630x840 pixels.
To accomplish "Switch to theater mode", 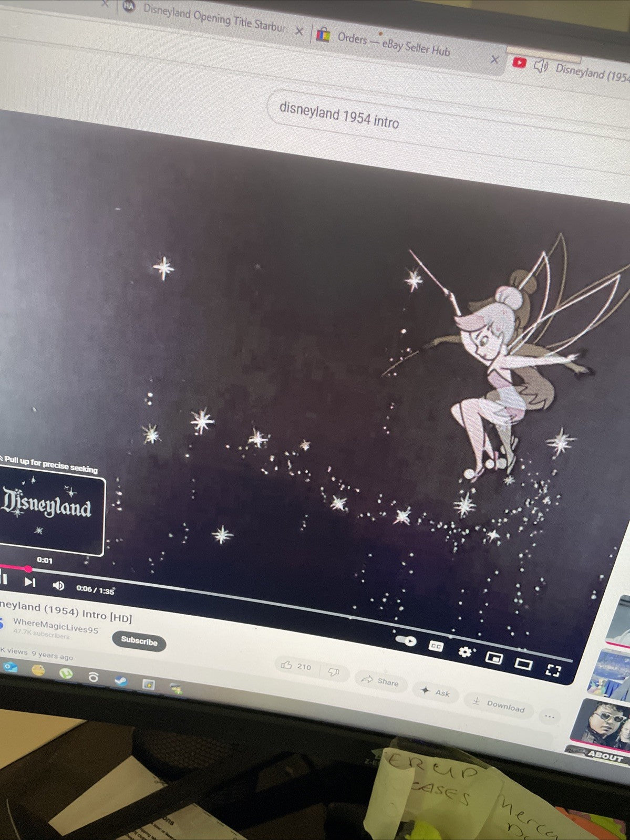I will point(523,664).
